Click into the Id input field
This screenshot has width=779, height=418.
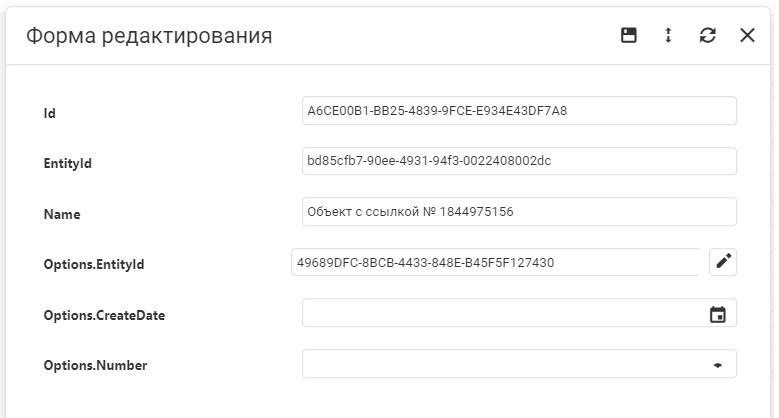pyautogui.click(x=518, y=111)
